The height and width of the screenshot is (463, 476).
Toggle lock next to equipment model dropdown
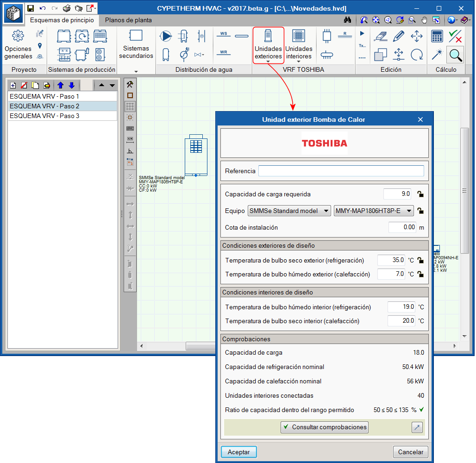[420, 211]
